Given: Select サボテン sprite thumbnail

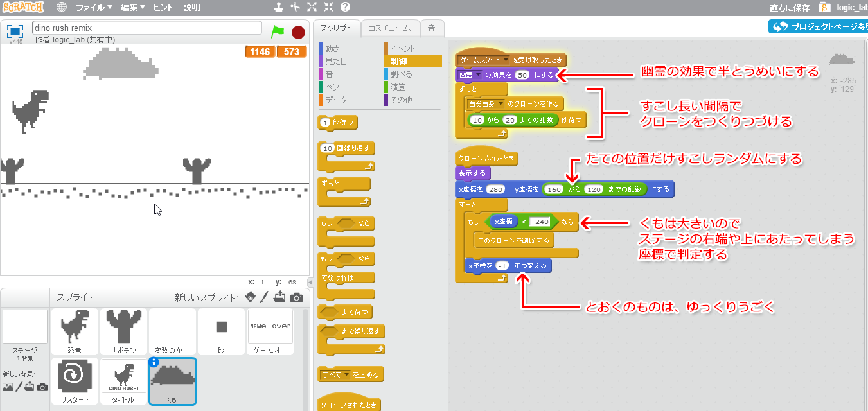Looking at the screenshot, I should click(124, 331).
